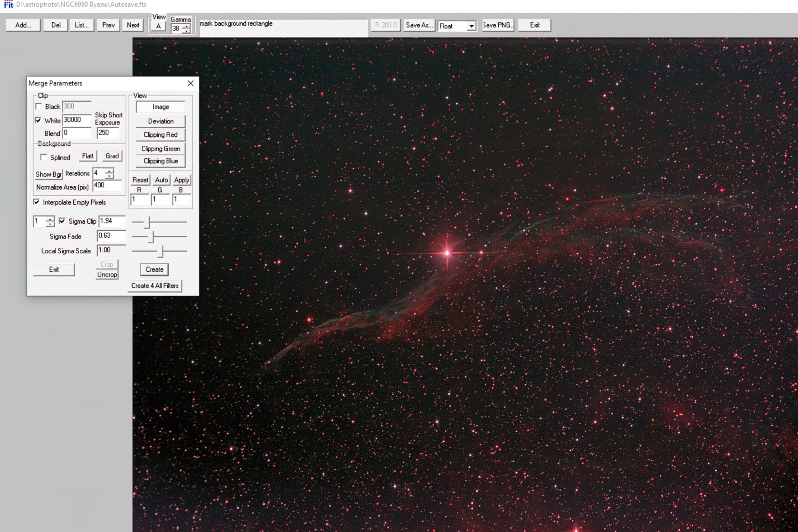Click the Gamma value field
This screenshot has width=798, height=532.
[176, 28]
